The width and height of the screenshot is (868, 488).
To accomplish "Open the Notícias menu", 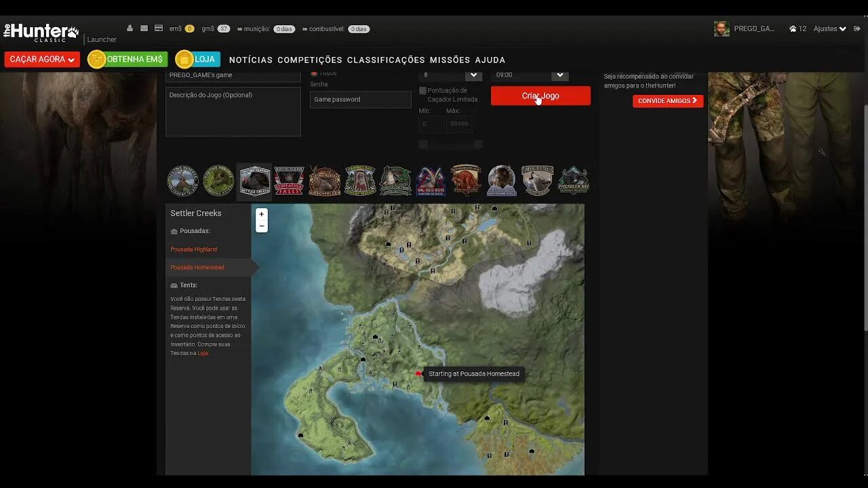I will pos(251,60).
